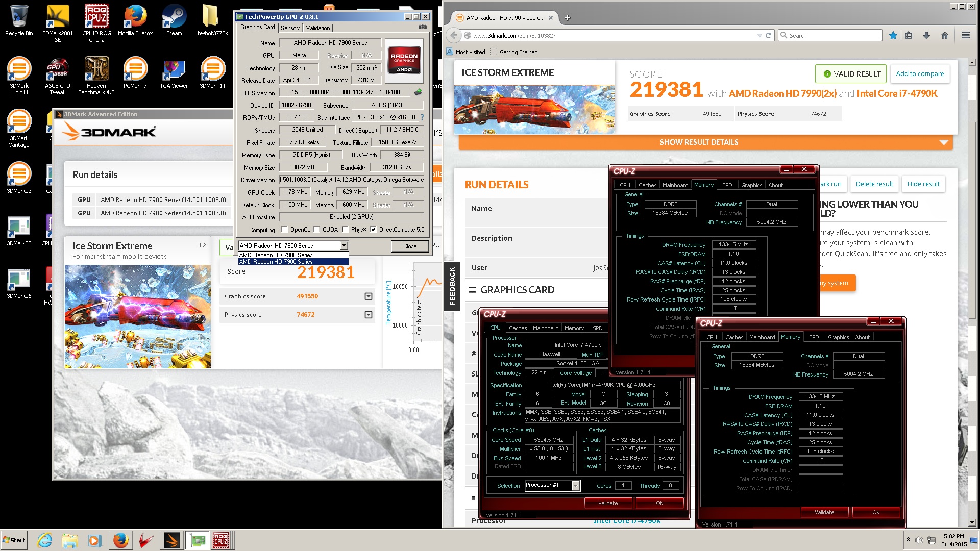Open File Explorer from taskbar
The height and width of the screenshot is (551, 980).
[70, 540]
